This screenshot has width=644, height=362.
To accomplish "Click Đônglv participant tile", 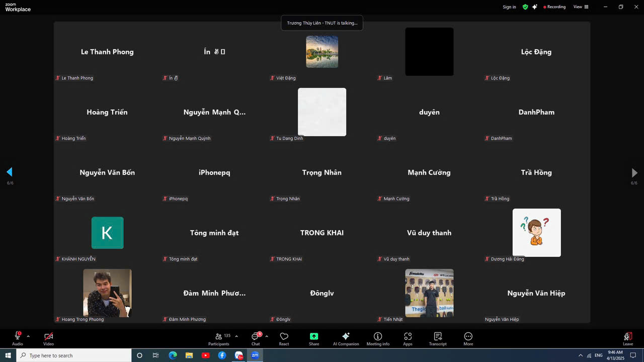I will [x=322, y=293].
